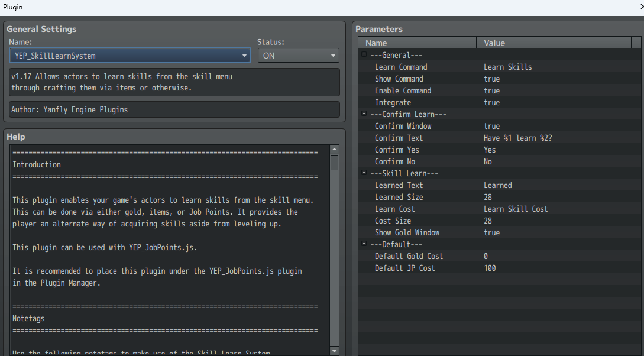Click the Name column header
The width and height of the screenshot is (644, 356).
tap(418, 43)
